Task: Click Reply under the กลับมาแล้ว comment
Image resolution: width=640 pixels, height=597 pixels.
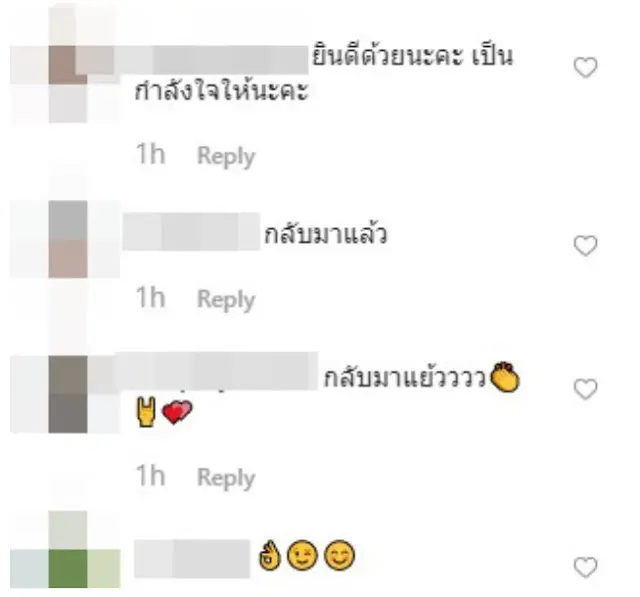Action: (x=226, y=300)
